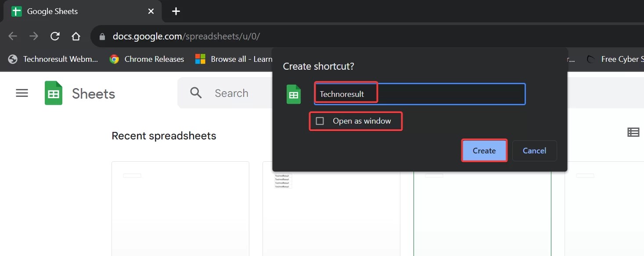Reload the page using the refresh icon
Screen dimensions: 644x256
point(54,36)
